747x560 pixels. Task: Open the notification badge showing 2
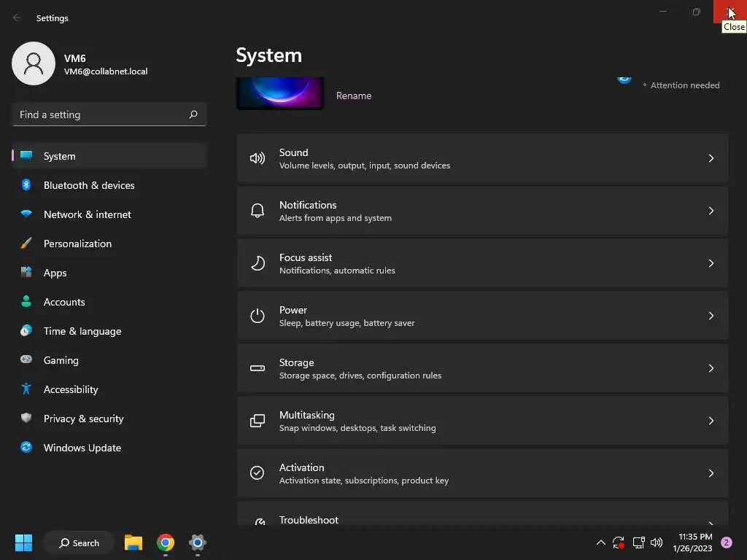tap(726, 542)
